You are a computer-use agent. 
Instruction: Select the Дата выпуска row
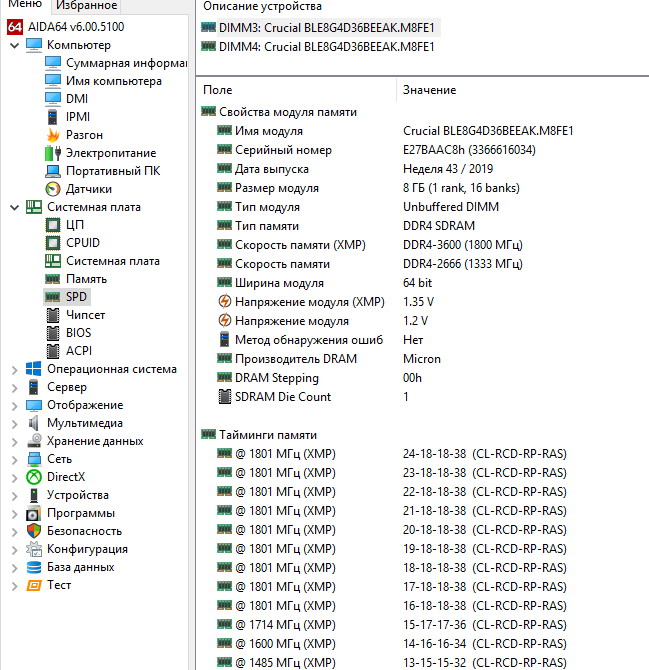coord(355,169)
